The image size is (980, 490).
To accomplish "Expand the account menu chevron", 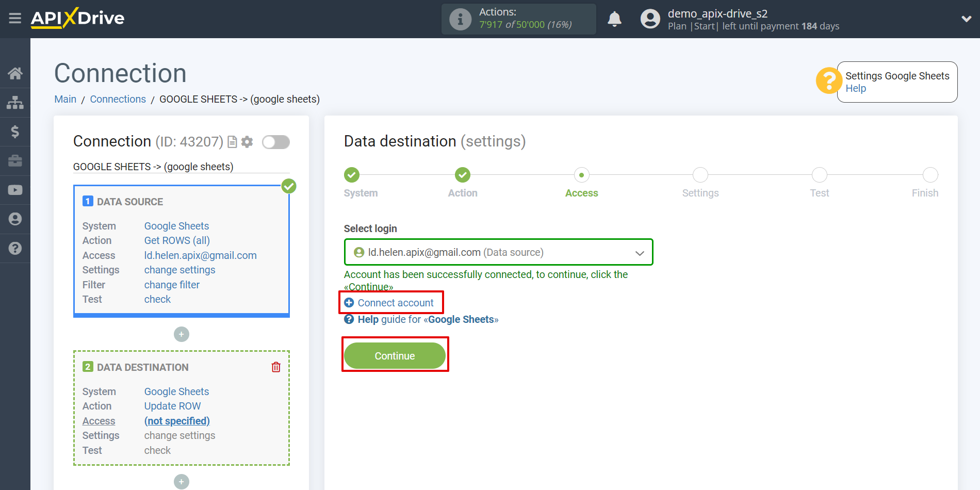I will click(x=966, y=19).
